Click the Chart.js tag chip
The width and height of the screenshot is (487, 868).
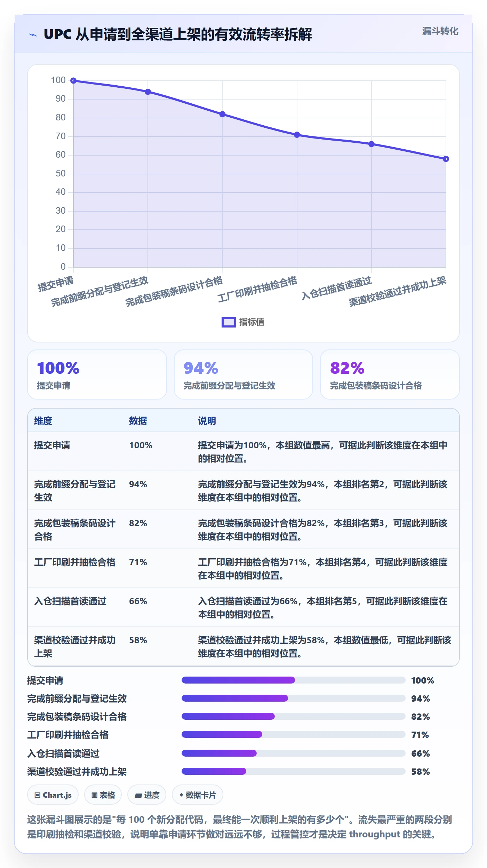click(x=53, y=795)
